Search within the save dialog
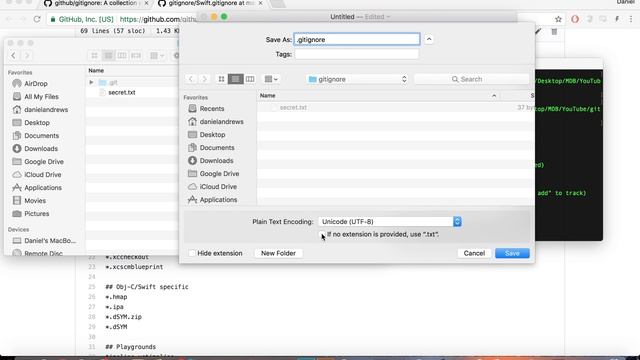The image size is (640, 360). pyautogui.click(x=471, y=79)
